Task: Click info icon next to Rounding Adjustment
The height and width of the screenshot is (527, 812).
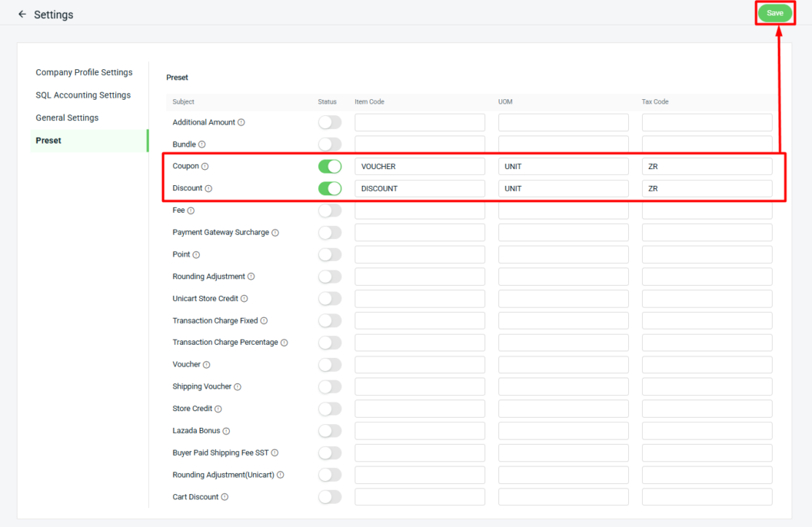Action: (251, 277)
